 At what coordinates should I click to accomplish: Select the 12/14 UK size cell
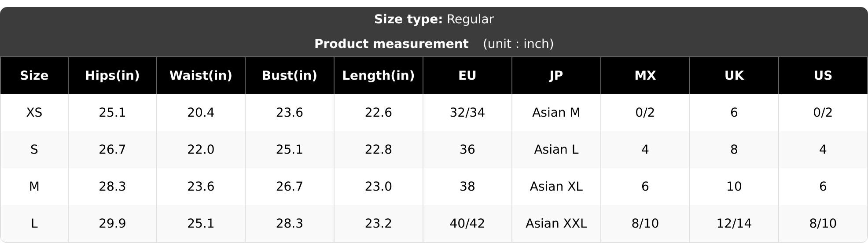(734, 224)
